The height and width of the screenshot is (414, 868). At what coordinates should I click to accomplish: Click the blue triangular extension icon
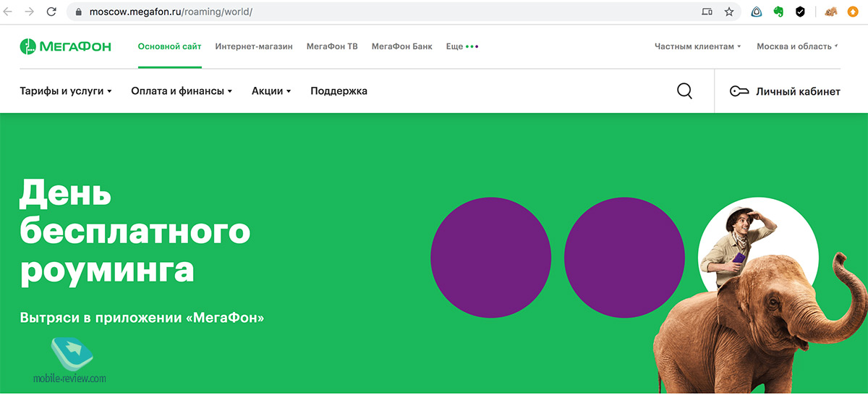[x=757, y=12]
